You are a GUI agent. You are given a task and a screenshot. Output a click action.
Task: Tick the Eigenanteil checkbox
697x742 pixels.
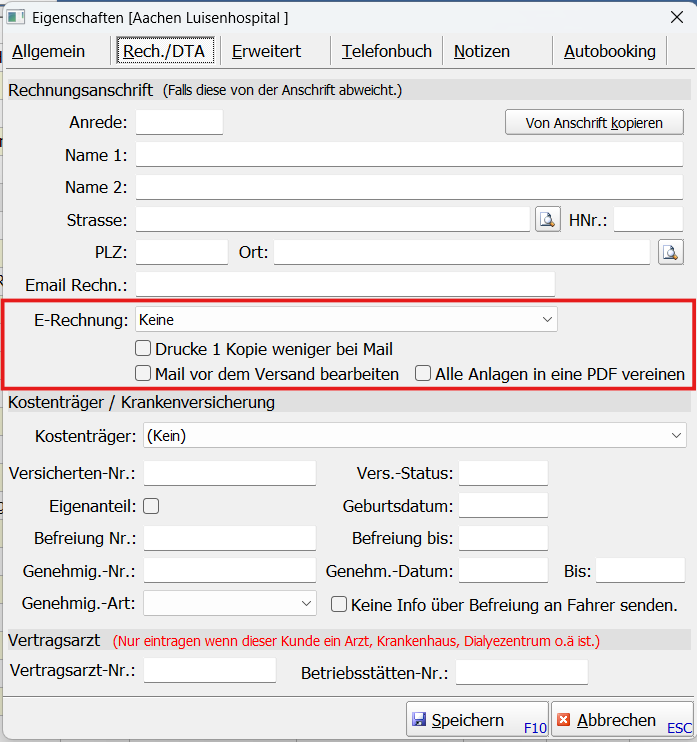(x=152, y=506)
